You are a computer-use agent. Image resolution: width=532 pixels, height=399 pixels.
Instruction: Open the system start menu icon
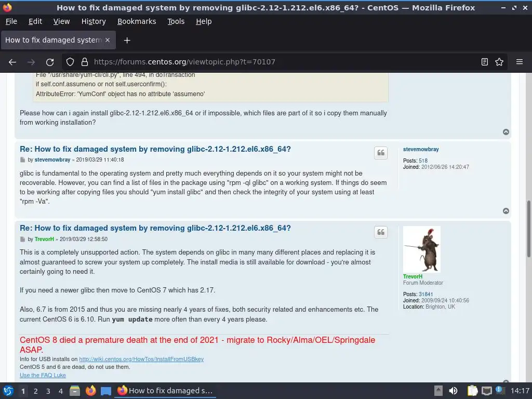coord(8,391)
